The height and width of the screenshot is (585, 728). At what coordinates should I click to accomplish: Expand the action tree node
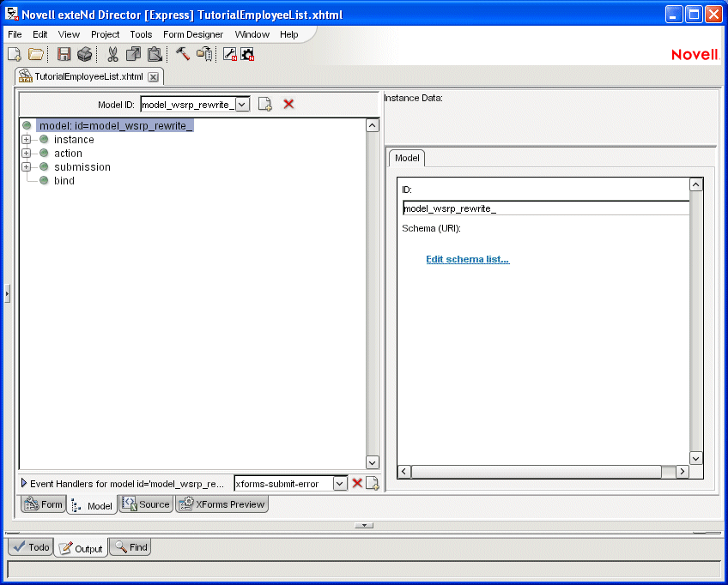point(27,153)
